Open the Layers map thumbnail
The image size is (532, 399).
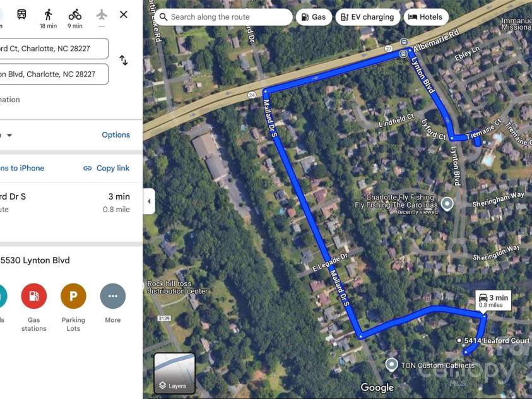[x=174, y=373]
